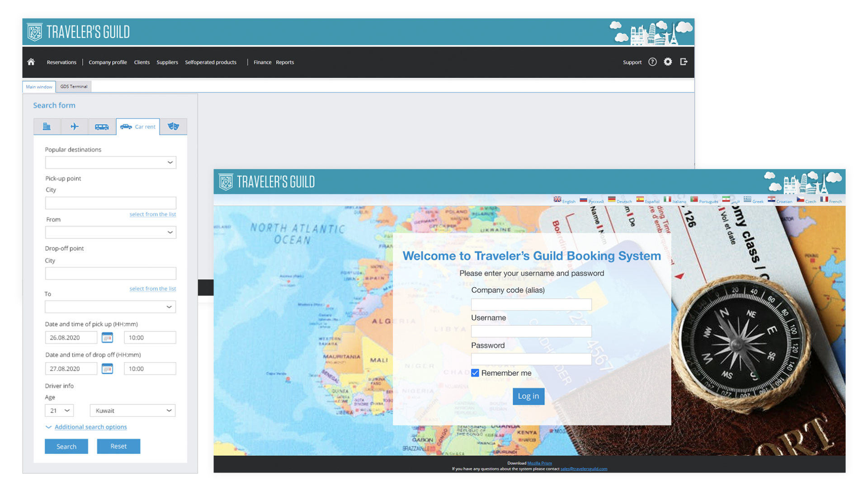Open the settings gear icon

668,62
